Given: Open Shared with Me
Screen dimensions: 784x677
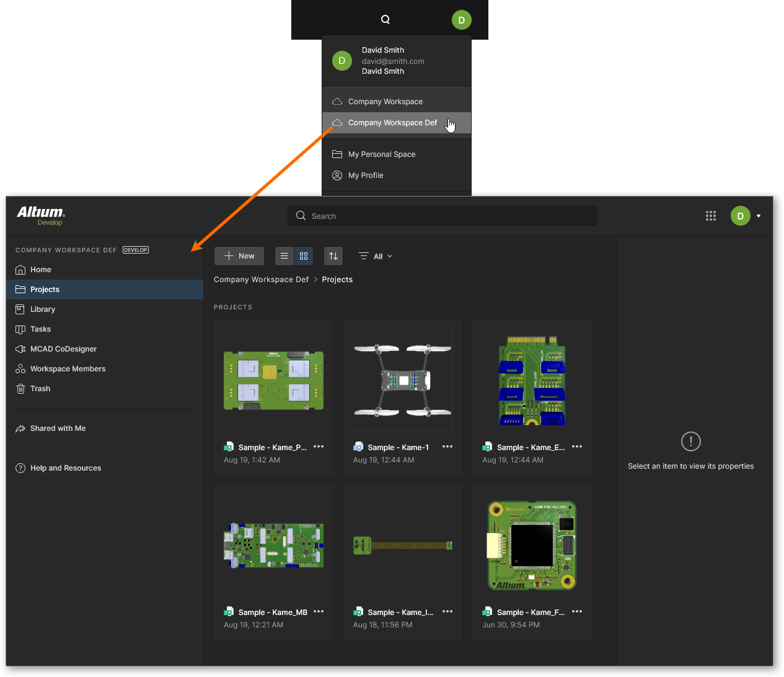Looking at the screenshot, I should 105,428.
